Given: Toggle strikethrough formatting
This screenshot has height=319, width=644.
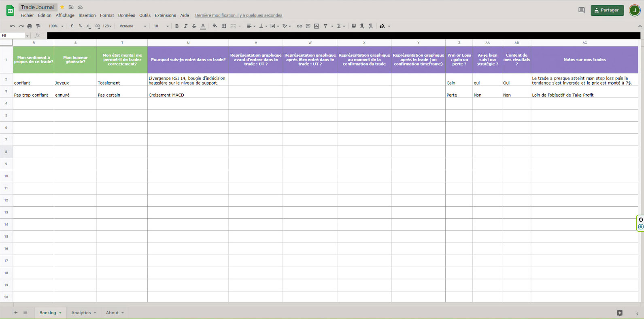Looking at the screenshot, I should 194,26.
